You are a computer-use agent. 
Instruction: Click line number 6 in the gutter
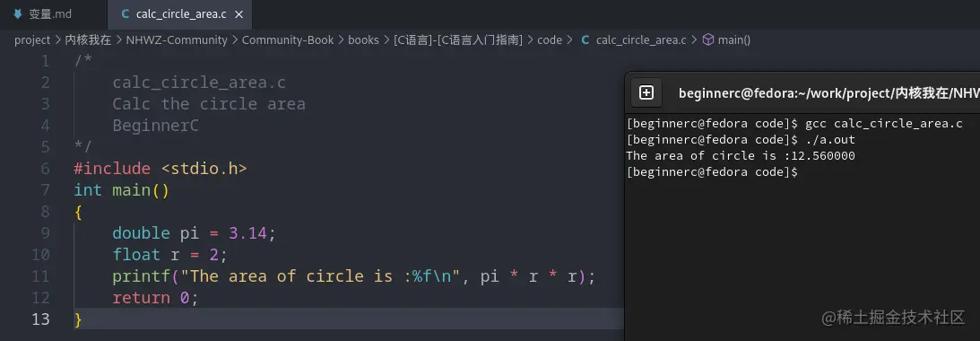click(x=44, y=169)
